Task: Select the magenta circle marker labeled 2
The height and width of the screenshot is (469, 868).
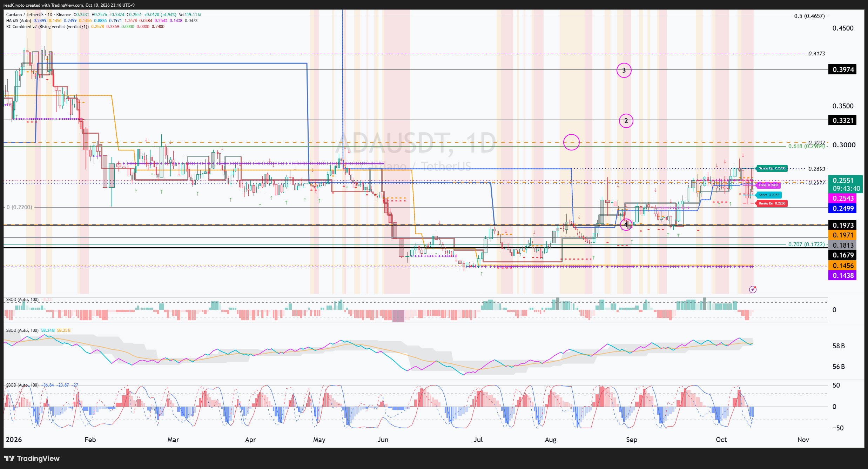Action: (x=626, y=121)
